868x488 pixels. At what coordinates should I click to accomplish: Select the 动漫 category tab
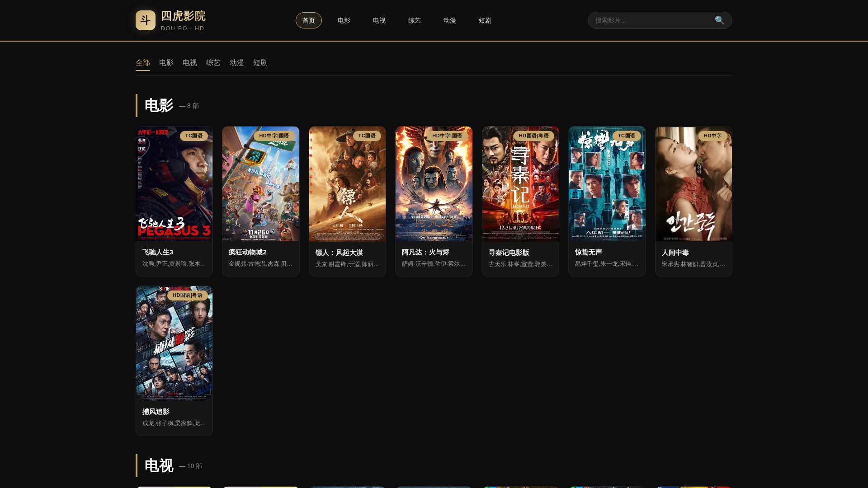[x=237, y=63]
